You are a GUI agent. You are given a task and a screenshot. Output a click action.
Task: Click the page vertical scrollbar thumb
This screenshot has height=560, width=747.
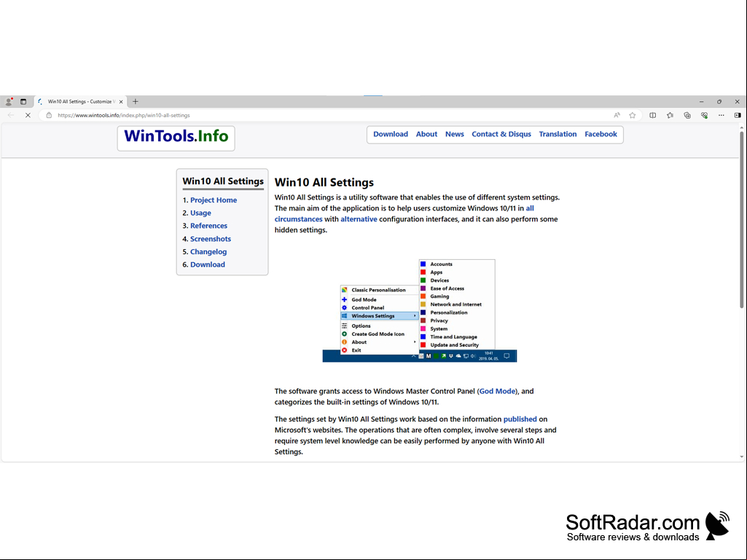coord(742,219)
